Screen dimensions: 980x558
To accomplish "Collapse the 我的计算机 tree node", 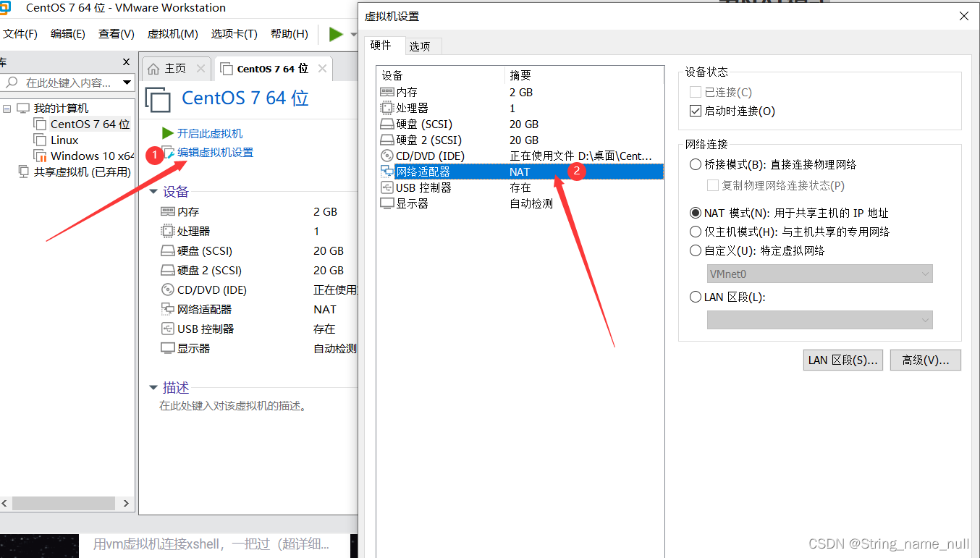I will coord(7,109).
